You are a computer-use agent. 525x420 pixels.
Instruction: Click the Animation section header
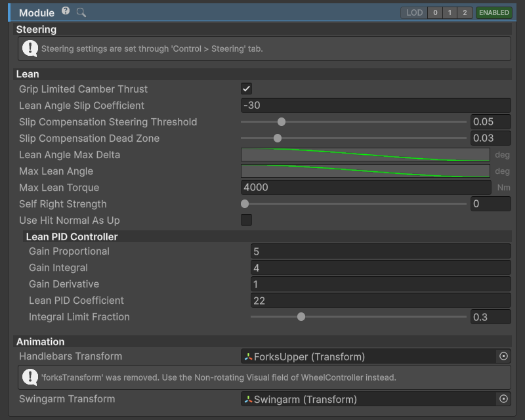pyautogui.click(x=262, y=342)
